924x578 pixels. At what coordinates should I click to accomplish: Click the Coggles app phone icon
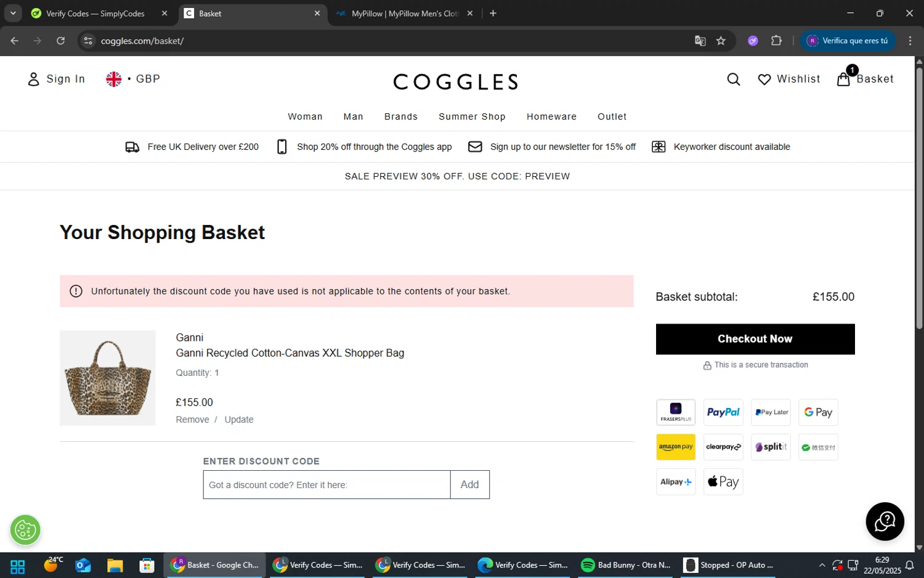click(282, 147)
